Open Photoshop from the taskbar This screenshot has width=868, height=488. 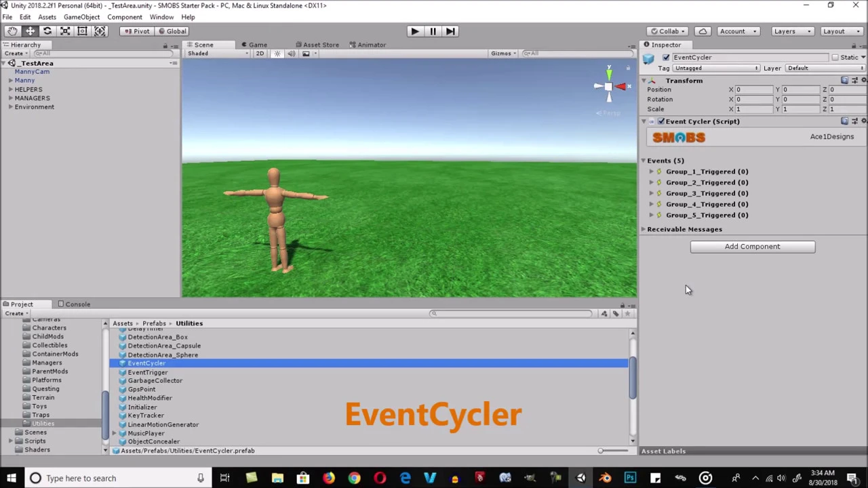pos(631,479)
